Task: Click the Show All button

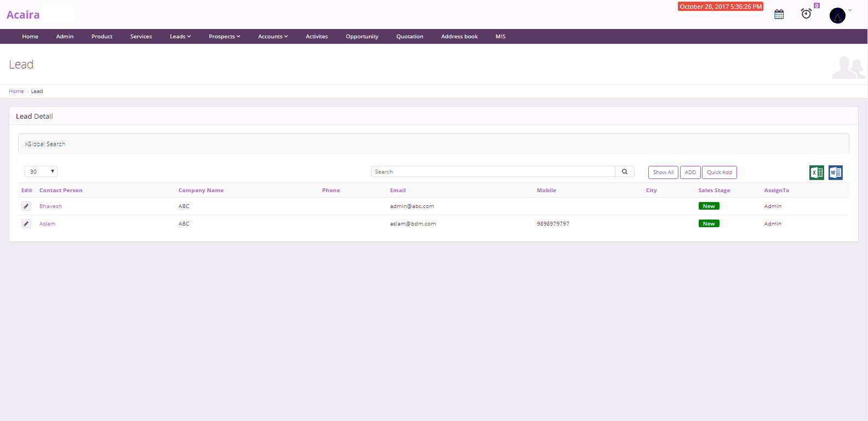Action: [x=663, y=172]
